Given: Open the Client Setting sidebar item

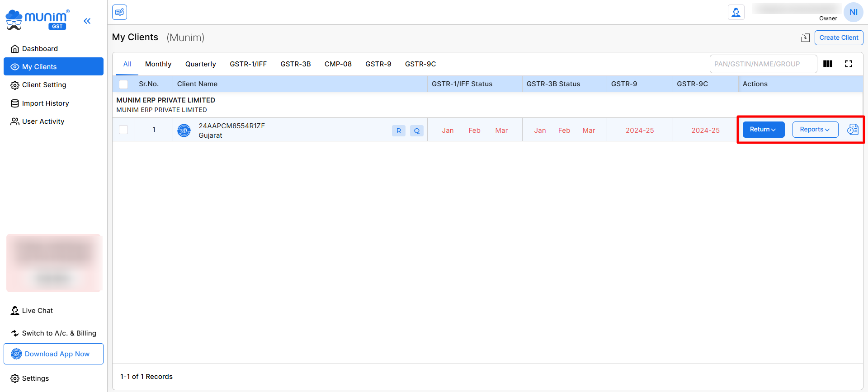Looking at the screenshot, I should click(x=44, y=85).
